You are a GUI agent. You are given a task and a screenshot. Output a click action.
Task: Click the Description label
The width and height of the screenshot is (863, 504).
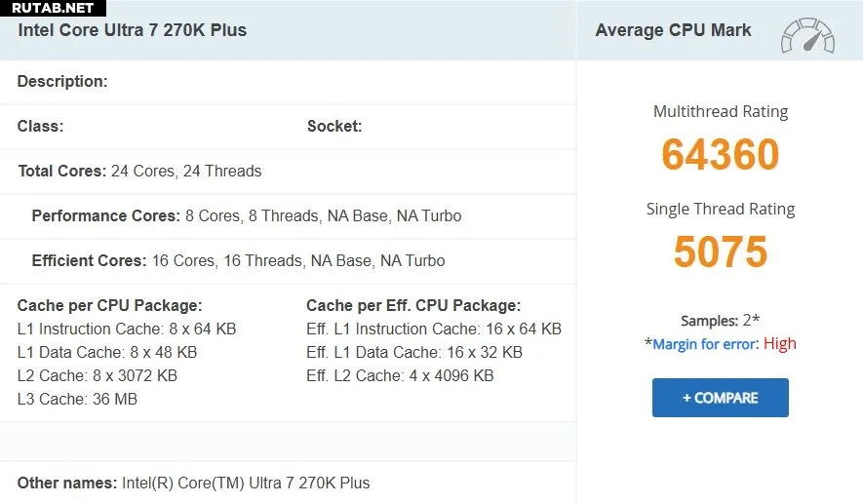point(62,82)
